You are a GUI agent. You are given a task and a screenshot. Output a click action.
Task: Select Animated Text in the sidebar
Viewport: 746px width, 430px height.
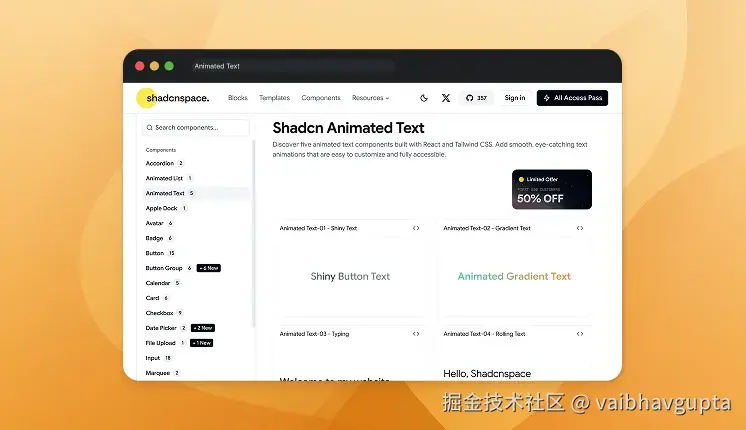click(196, 193)
